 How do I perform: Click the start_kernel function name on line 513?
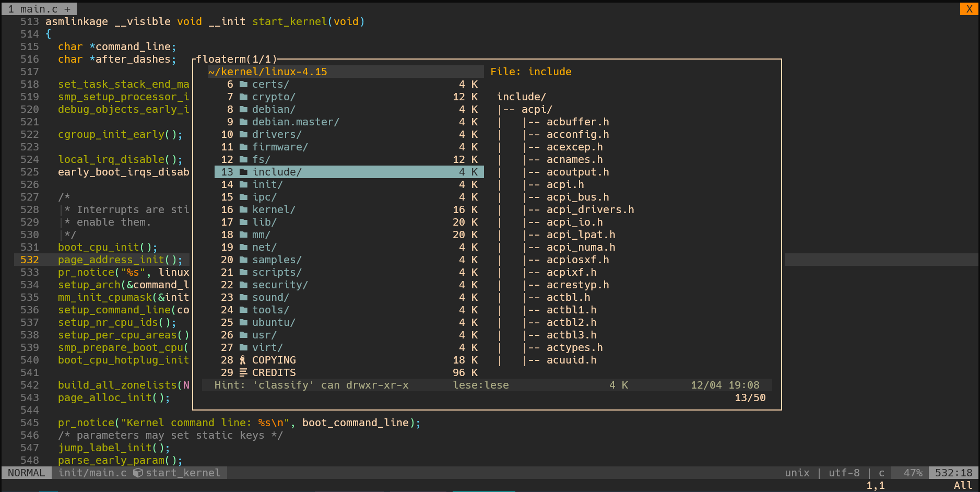[x=290, y=21]
